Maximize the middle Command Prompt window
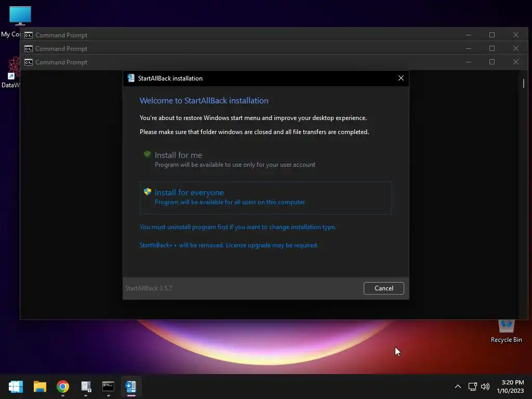532x399 pixels. [491, 48]
